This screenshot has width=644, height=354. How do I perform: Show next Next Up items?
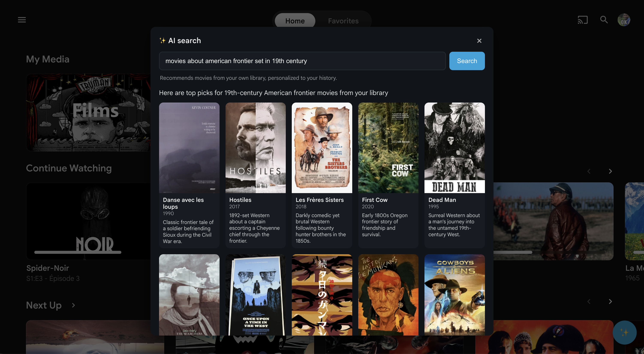[610, 301]
